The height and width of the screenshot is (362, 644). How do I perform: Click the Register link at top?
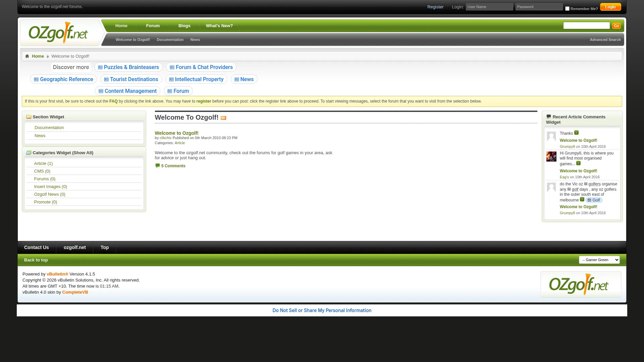tap(435, 7)
